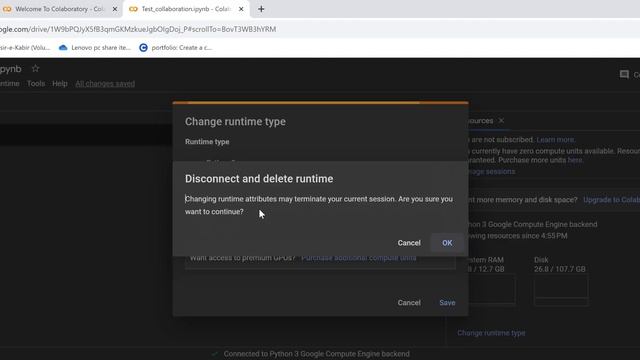Viewport: 640px width, 360px height.
Task: Click the Connected to Python 3 status text
Action: [x=316, y=354]
